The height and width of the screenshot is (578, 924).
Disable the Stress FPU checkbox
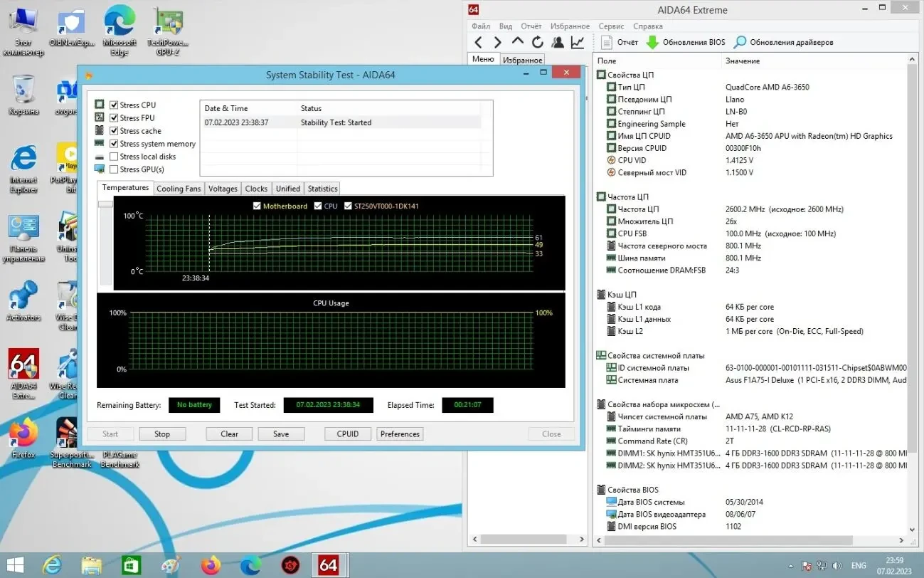114,117
